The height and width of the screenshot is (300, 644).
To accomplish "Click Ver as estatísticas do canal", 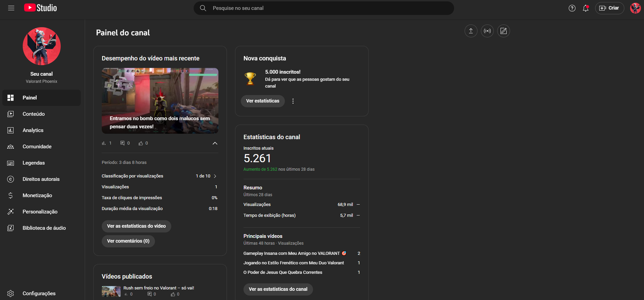I will click(x=278, y=290).
